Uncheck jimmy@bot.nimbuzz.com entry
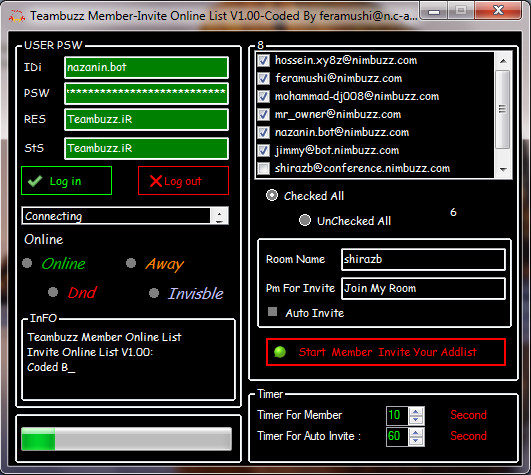 pyautogui.click(x=263, y=150)
